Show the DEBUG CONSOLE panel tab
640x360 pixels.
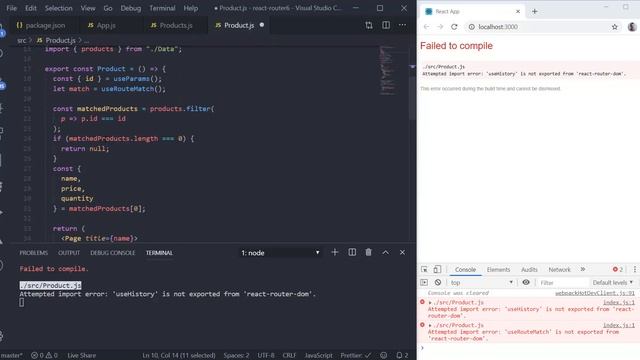[113, 253]
